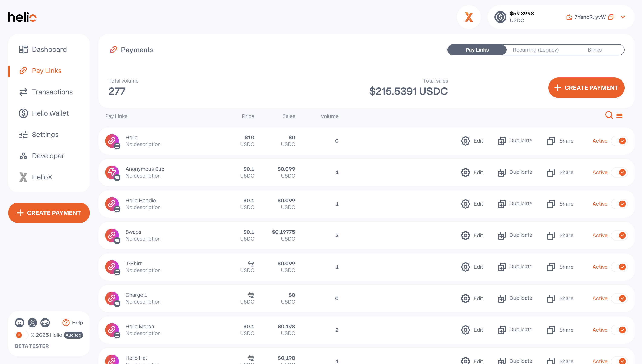This screenshot has width=642, height=364.
Task: Edit the Swaps pay link
Action: [x=472, y=235]
